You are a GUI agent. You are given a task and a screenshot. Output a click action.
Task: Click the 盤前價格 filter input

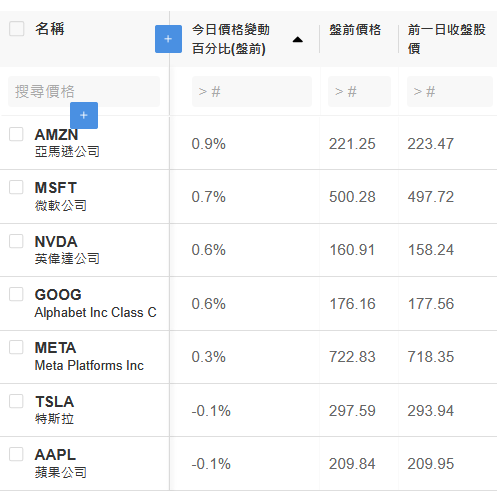click(x=359, y=92)
